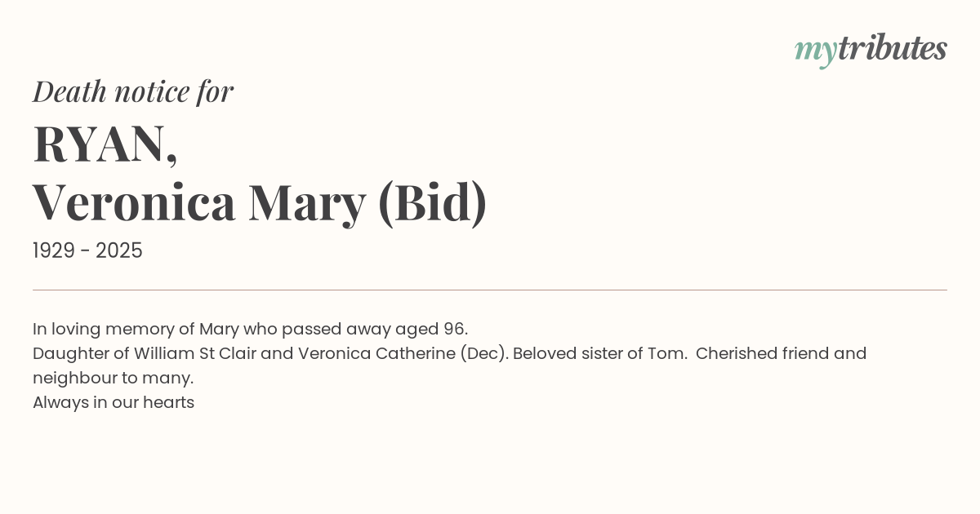Click the name Veronica Mary

[199, 202]
